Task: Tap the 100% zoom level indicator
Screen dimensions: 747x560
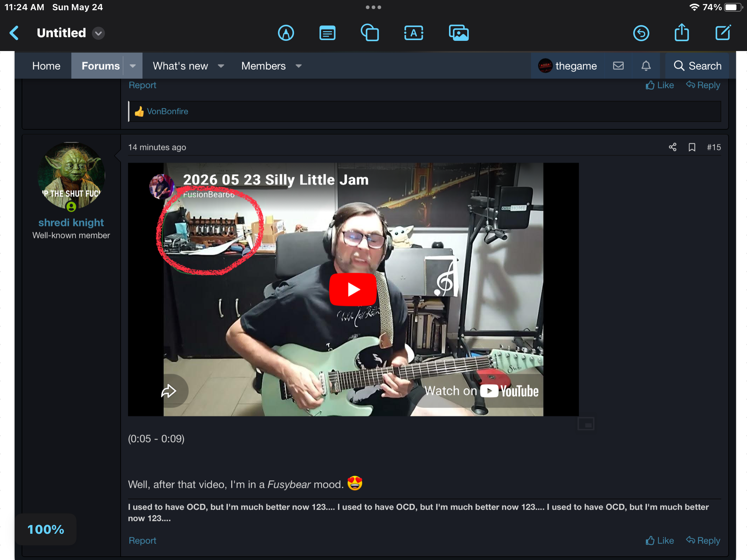Action: click(x=46, y=529)
